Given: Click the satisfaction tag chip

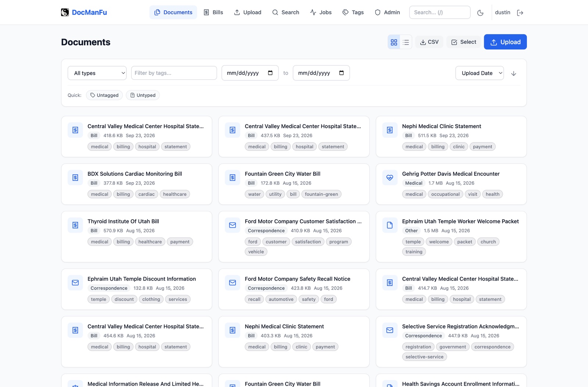Looking at the screenshot, I should click(308, 242).
